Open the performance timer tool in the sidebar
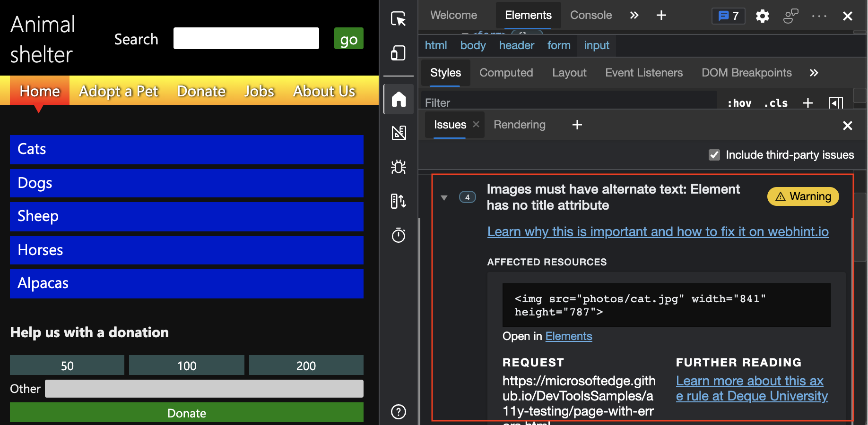868x425 pixels. (399, 235)
